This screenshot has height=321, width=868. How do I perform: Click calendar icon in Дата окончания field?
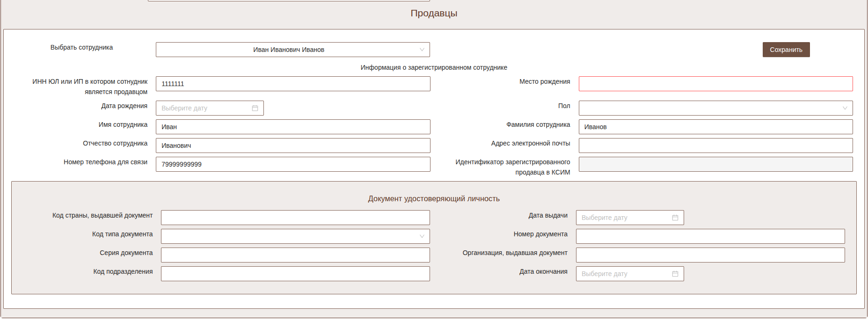tap(675, 274)
